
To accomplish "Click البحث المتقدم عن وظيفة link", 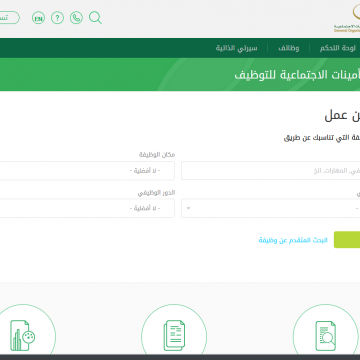I will [293, 240].
